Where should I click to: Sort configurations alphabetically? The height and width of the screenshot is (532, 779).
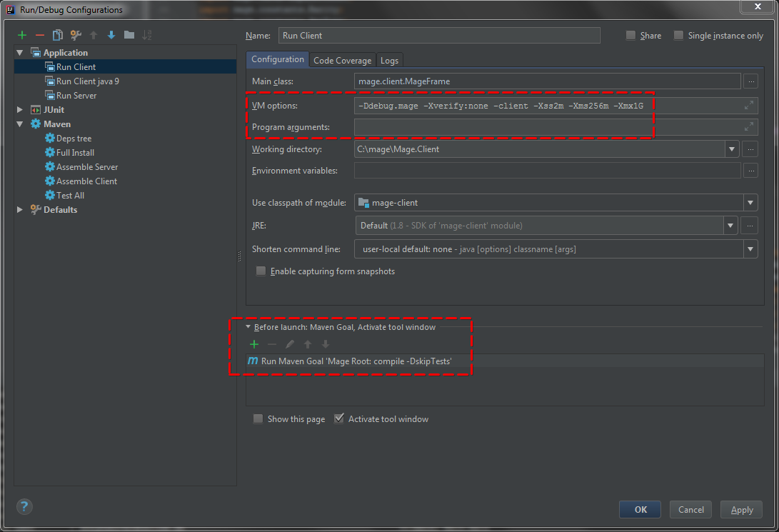[x=147, y=35]
